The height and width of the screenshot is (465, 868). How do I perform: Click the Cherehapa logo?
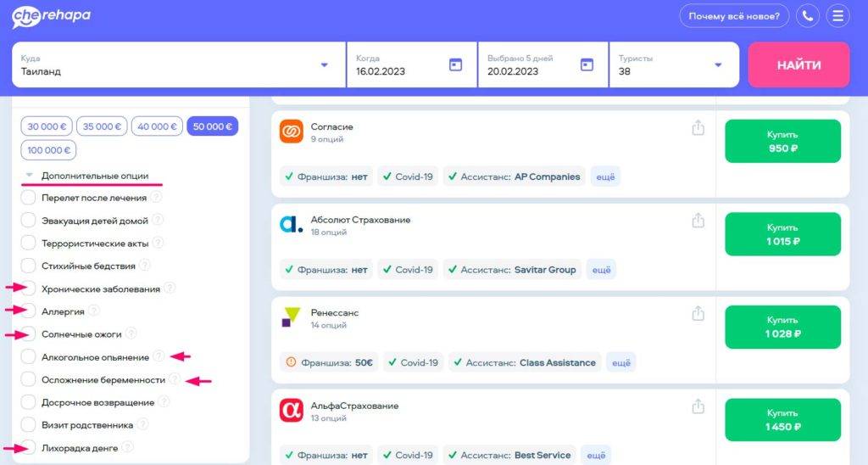coord(51,16)
